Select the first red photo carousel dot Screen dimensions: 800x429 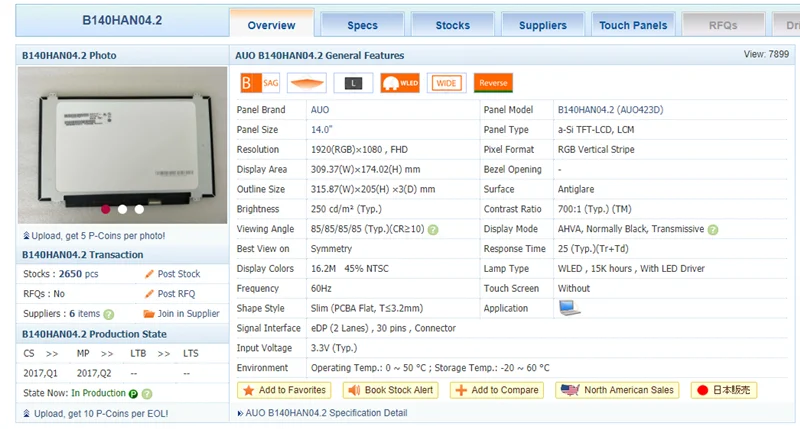pos(106,209)
